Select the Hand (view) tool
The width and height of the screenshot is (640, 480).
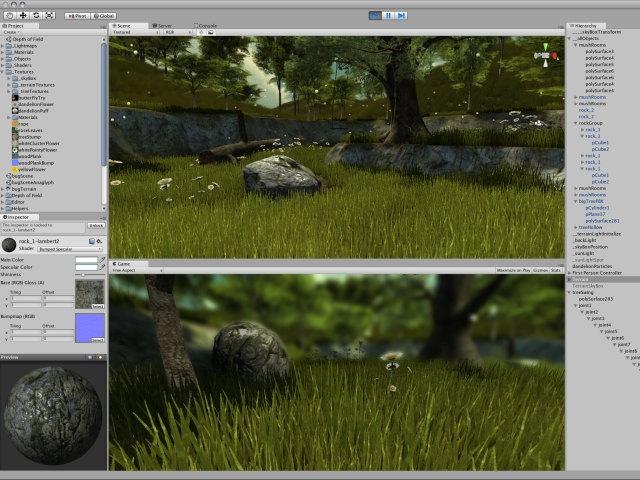(x=10, y=16)
